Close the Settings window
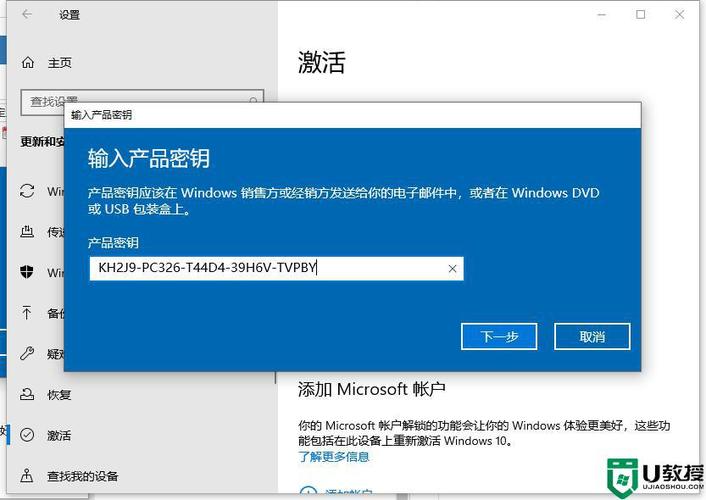 pos(679,15)
